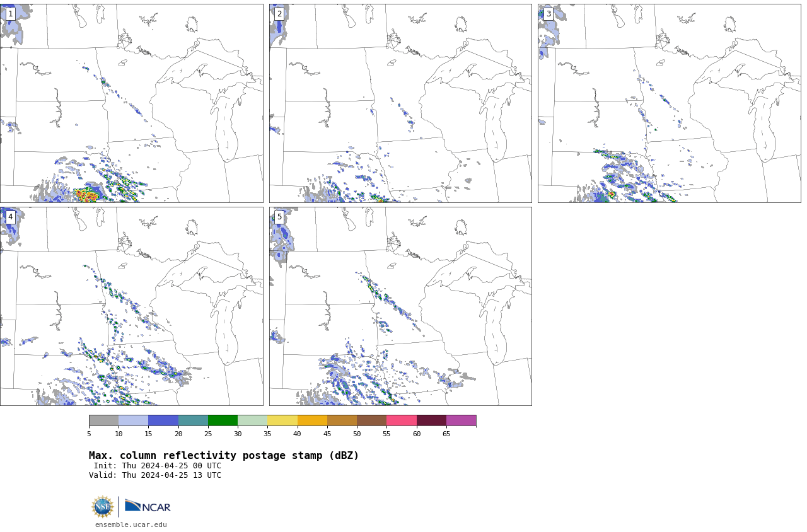Click the 45 tick label on colorbar
Viewport: 807px width, 532px height.
point(327,434)
